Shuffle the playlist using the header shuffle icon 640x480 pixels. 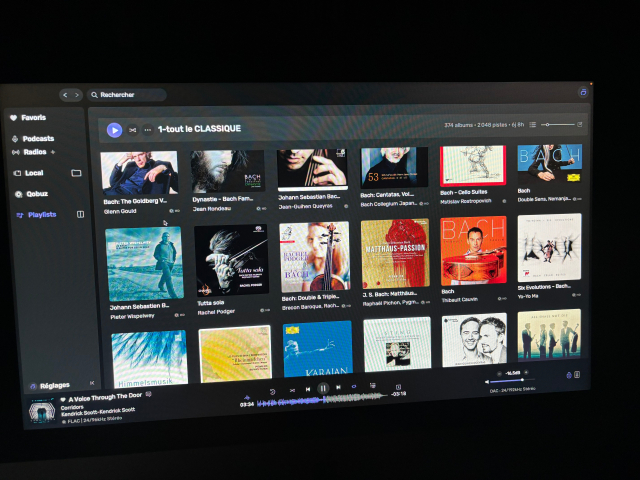[x=132, y=130]
